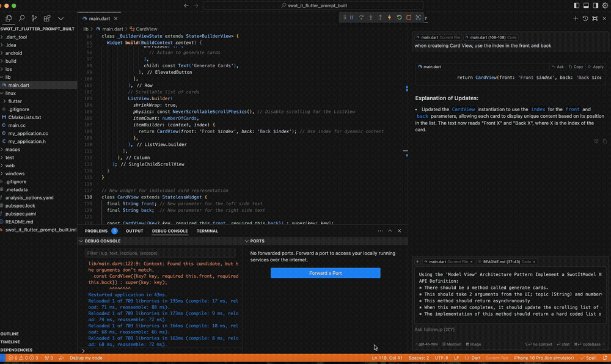
Task: Show chat history
Action: [x=585, y=18]
